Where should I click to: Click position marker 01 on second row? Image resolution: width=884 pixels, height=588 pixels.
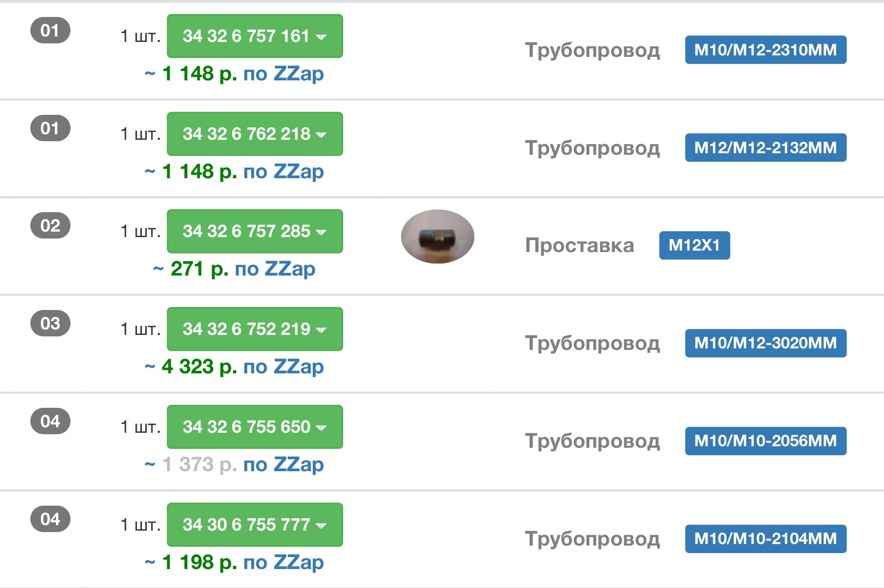(x=50, y=128)
